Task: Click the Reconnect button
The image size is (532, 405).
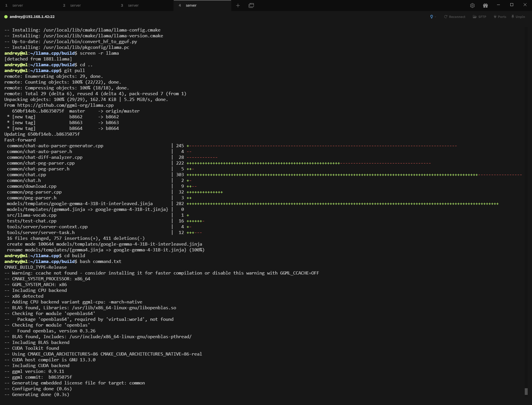Action: (x=455, y=17)
